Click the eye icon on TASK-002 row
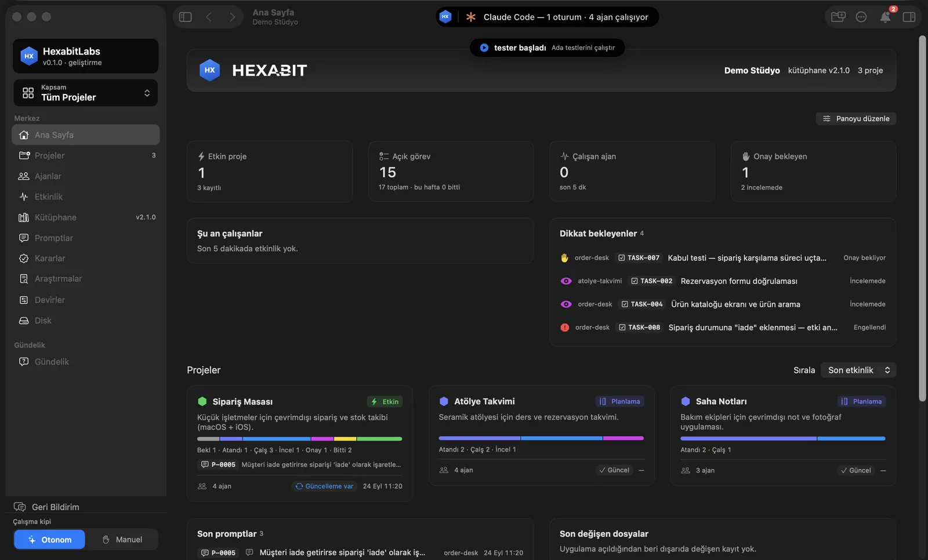Image resolution: width=928 pixels, height=560 pixels. pos(566,281)
